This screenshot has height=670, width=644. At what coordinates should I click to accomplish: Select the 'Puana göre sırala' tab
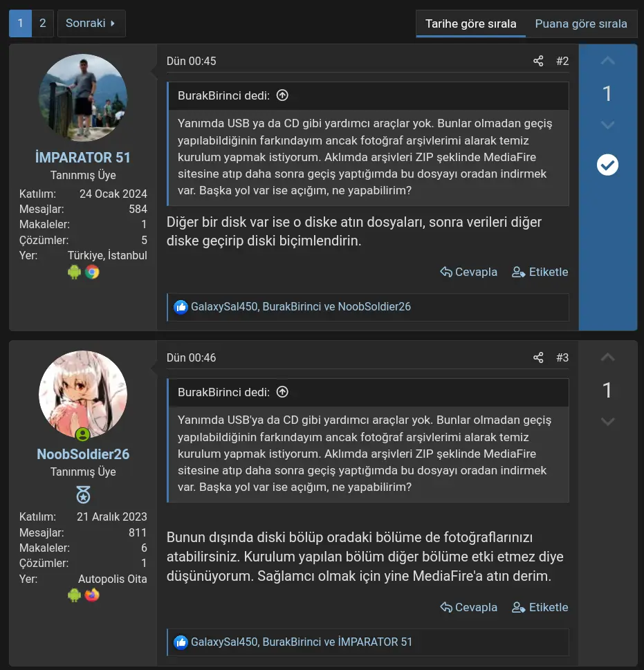click(581, 24)
